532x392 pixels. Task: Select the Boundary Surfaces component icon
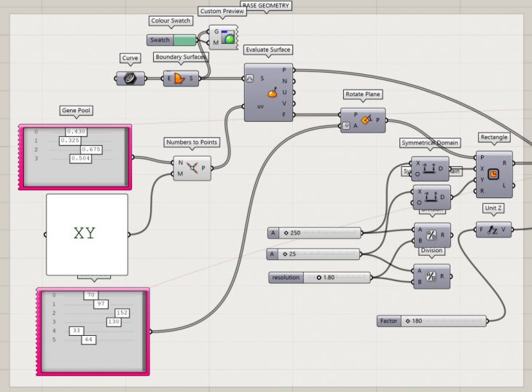[180, 78]
